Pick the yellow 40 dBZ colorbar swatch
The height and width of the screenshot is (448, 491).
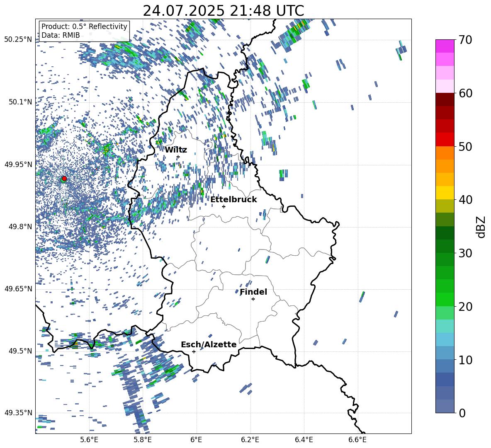tap(445, 193)
